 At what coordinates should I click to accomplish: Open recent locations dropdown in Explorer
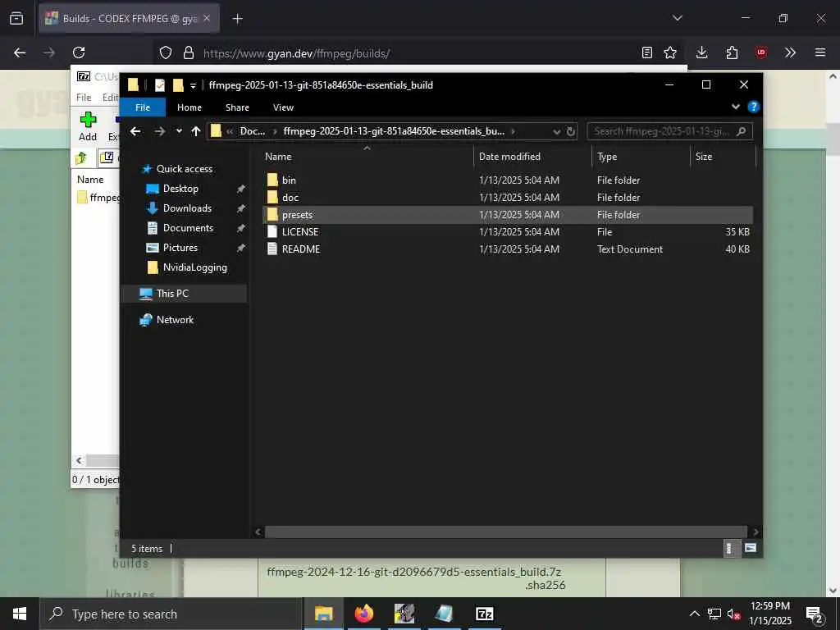[179, 130]
